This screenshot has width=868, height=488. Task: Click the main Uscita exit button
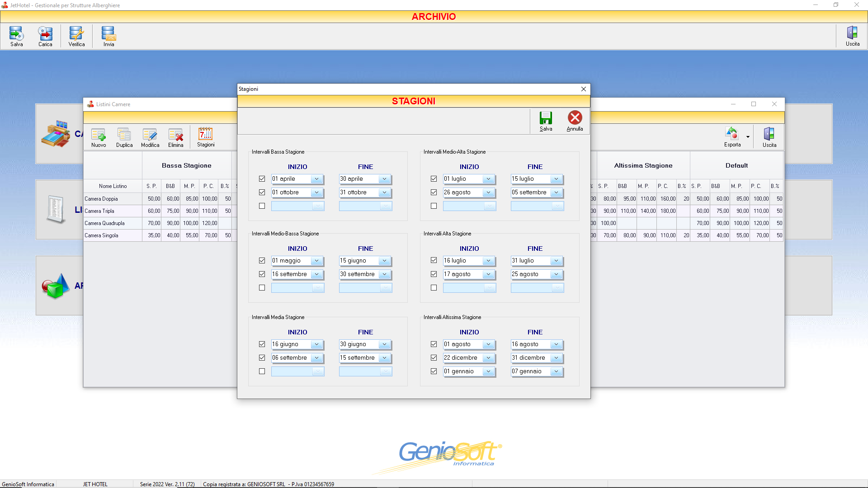[853, 36]
